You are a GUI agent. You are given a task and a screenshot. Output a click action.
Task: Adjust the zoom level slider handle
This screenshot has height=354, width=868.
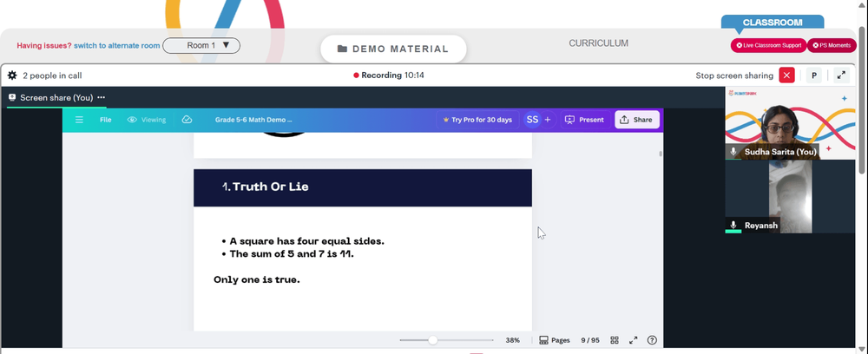[x=433, y=340]
